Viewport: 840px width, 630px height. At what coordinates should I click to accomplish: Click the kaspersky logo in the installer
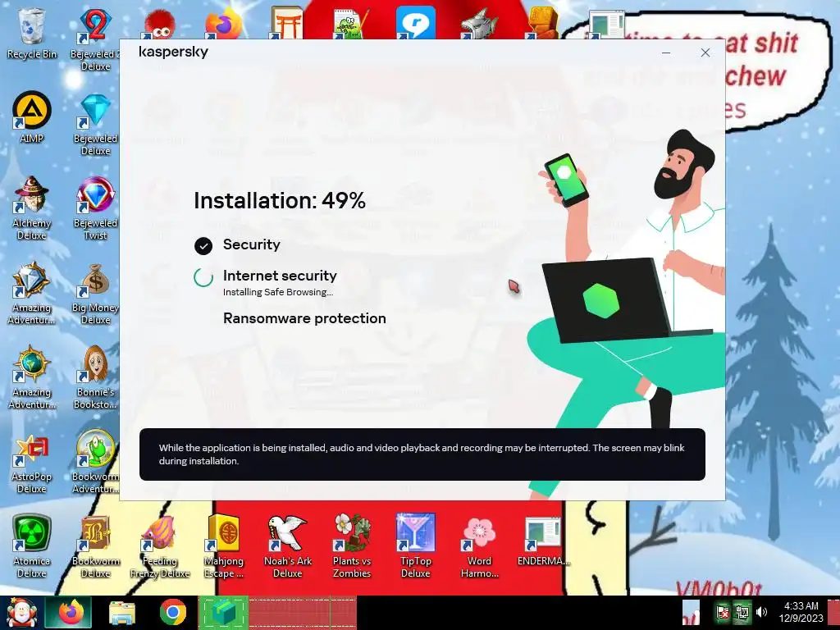click(173, 52)
